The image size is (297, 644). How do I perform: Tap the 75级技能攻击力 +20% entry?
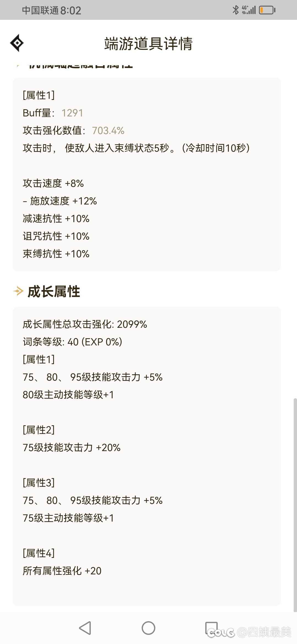coord(72,447)
